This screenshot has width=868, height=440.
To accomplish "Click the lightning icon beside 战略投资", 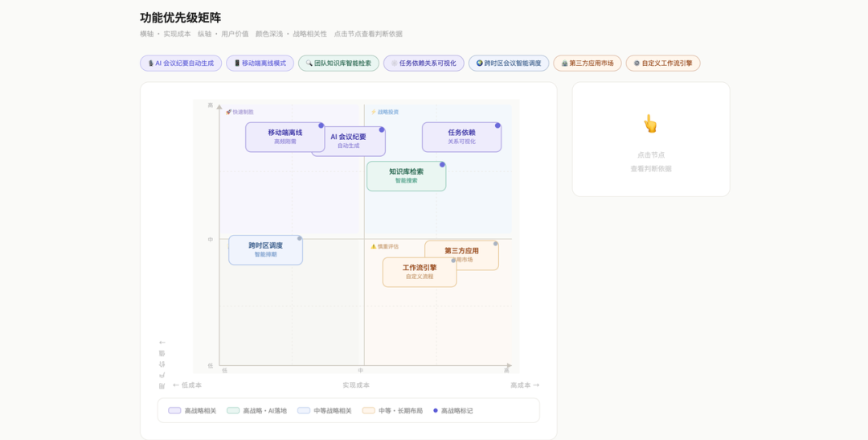I will [x=373, y=112].
